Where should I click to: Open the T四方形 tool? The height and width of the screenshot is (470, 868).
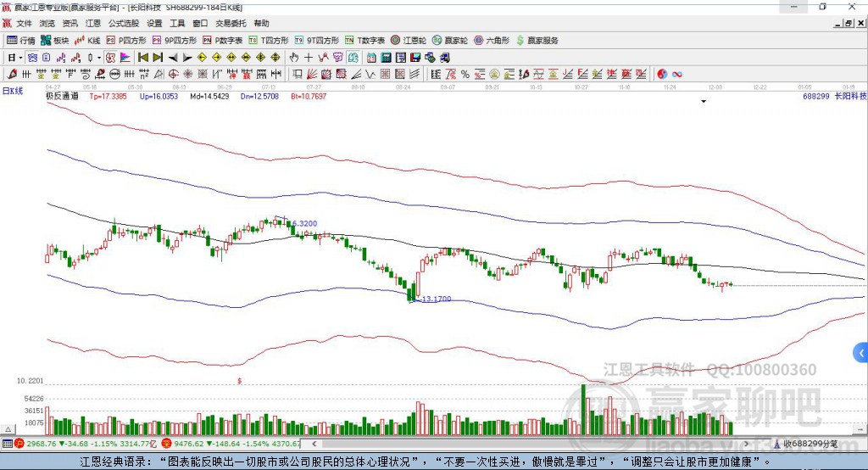coord(269,41)
